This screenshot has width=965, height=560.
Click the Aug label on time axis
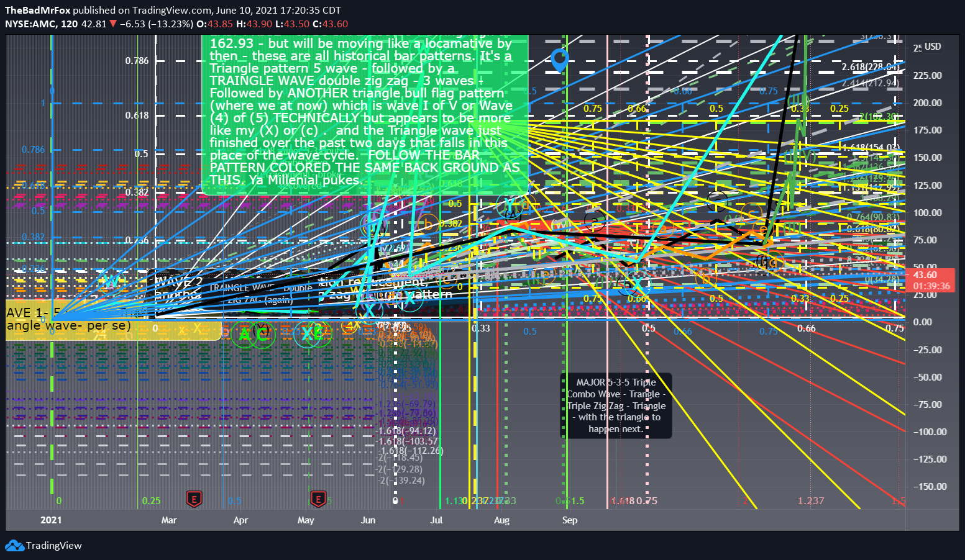501,520
